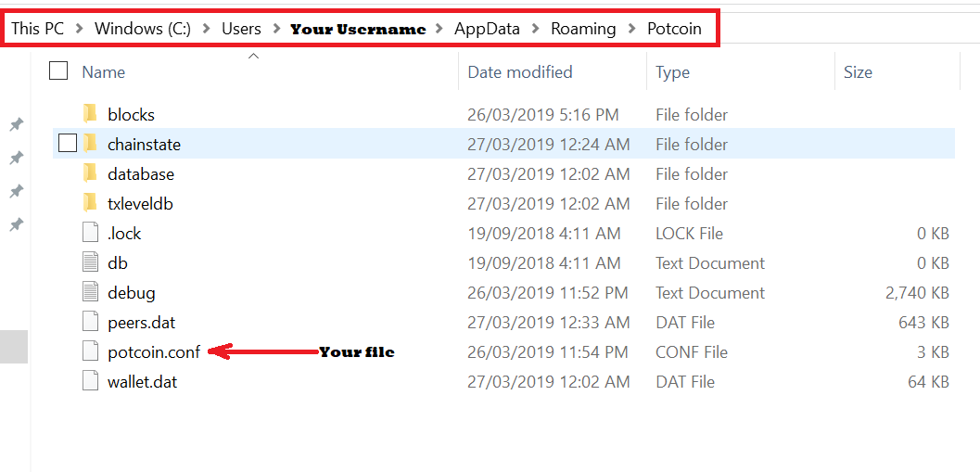Click first pinned quick access pin icon
The height and width of the screenshot is (472, 980).
[17, 124]
